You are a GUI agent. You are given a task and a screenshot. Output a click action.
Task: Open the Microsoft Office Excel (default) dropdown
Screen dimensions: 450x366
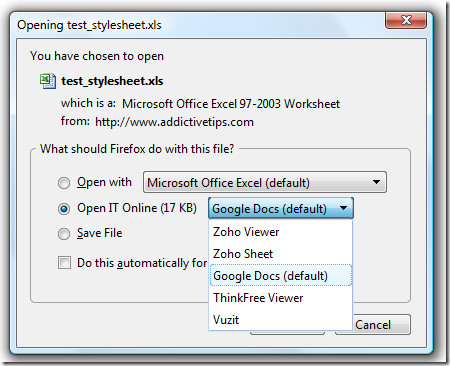[265, 182]
